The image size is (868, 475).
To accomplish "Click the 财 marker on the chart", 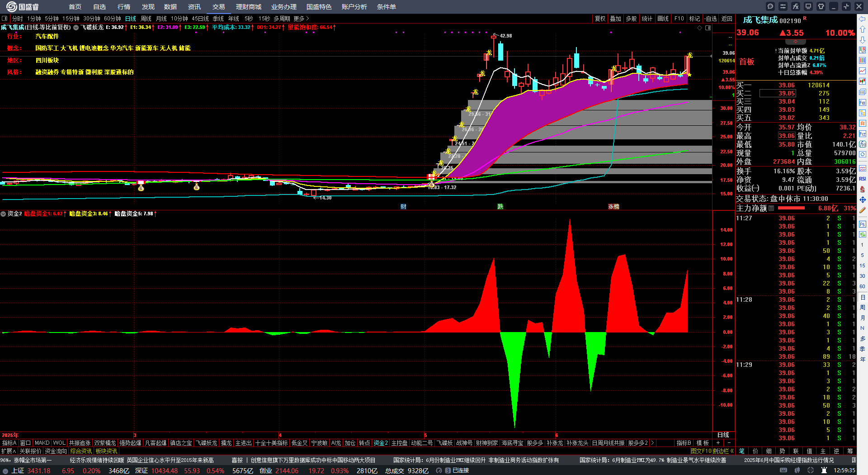I will [x=403, y=206].
